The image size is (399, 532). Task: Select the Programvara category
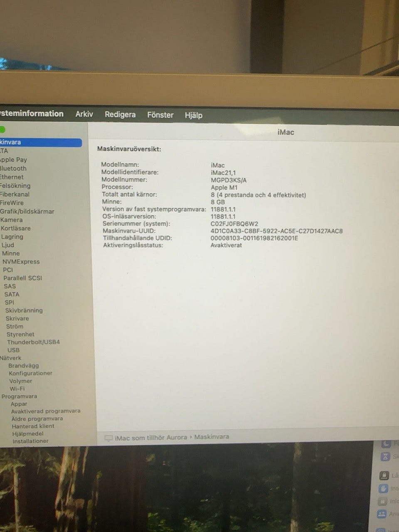coord(19,396)
